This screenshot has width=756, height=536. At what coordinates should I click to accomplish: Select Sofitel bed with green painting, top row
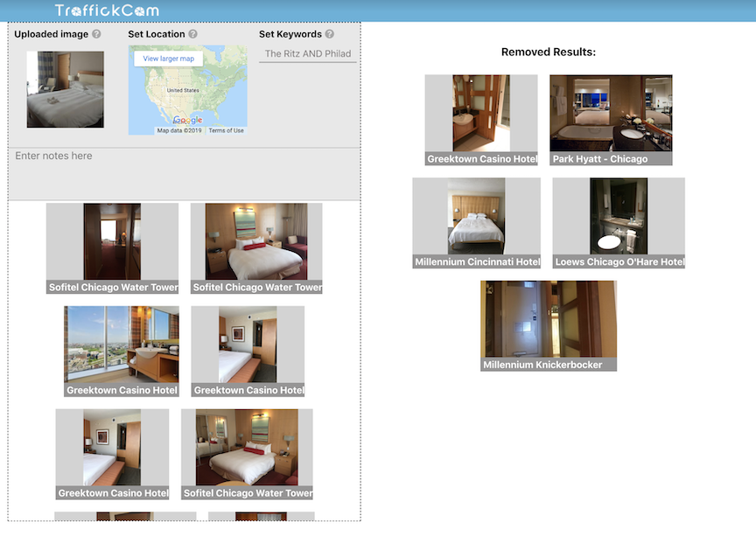[x=256, y=248]
